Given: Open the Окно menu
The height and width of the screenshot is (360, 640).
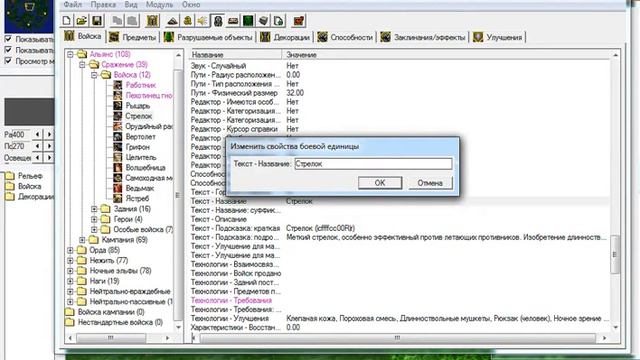Looking at the screenshot, I should (191, 4).
